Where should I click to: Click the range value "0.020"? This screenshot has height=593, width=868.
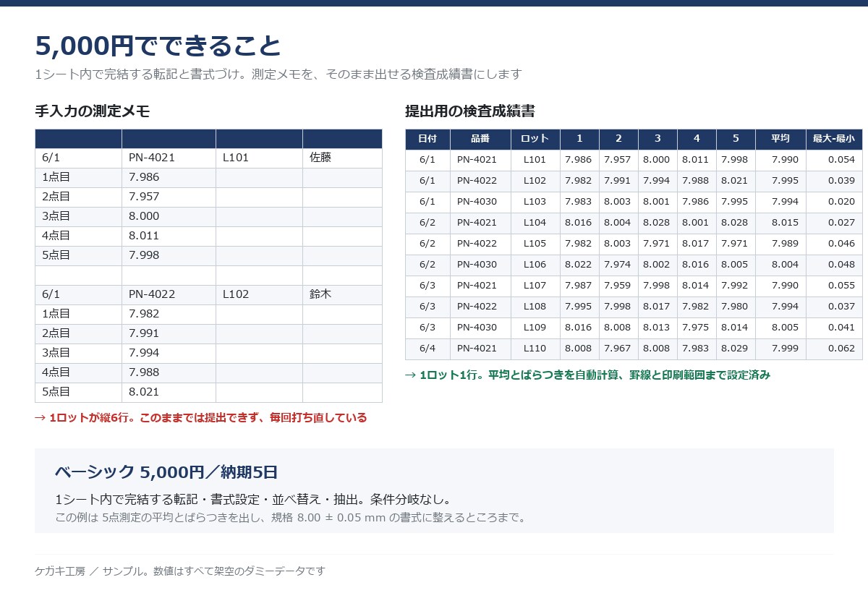841,202
